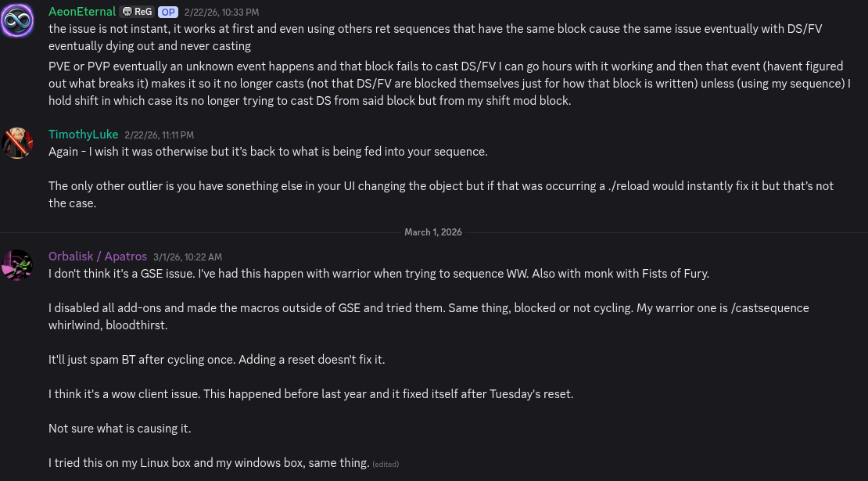Viewport: 868px width, 481px height.
Task: Click the message line starting "Again - I wish"
Action: [x=268, y=152]
